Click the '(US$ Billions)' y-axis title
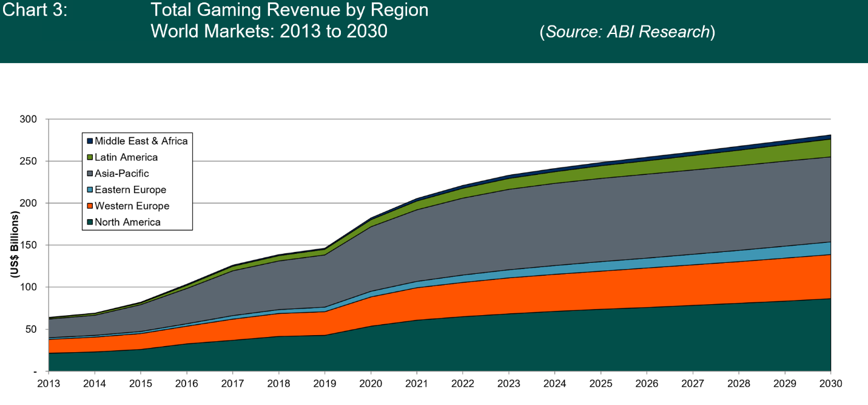The height and width of the screenshot is (405, 868). (x=14, y=245)
